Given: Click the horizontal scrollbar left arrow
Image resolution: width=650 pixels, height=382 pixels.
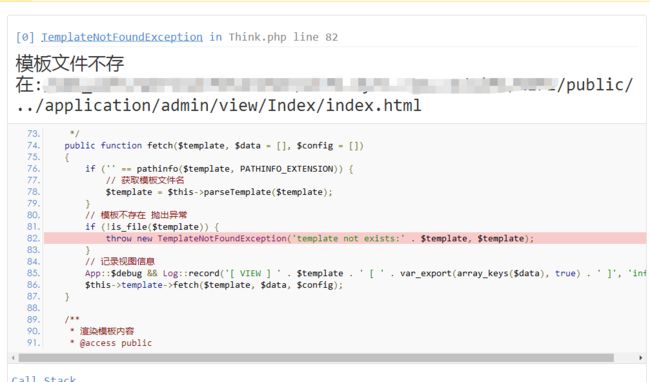Looking at the screenshot, I should [x=13, y=358].
